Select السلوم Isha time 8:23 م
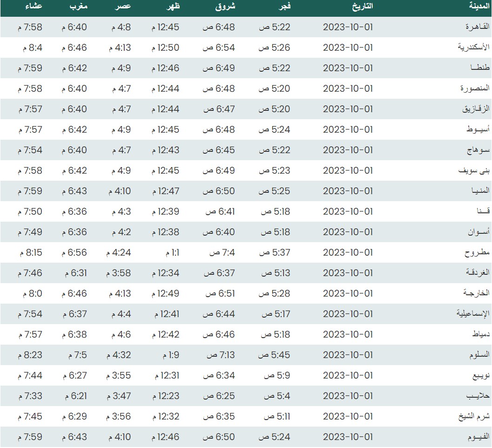Image resolution: width=492 pixels, height=448 pixels. (x=30, y=355)
